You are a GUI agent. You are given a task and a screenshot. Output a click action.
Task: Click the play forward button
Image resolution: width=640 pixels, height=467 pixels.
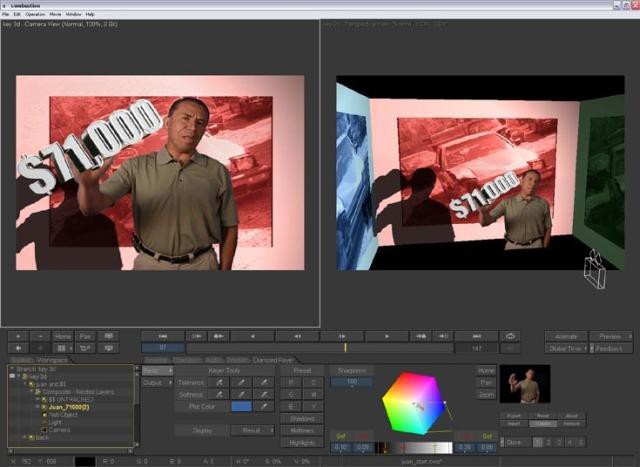[x=386, y=336]
